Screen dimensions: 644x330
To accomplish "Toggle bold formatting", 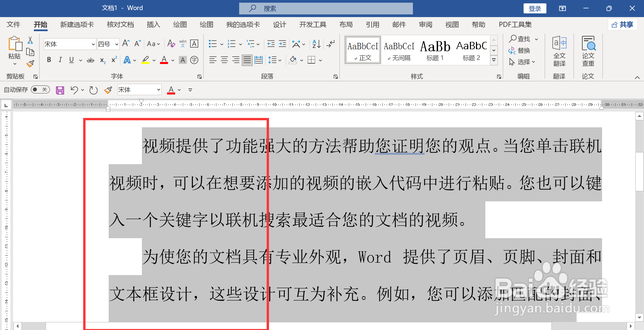I will pos(49,60).
